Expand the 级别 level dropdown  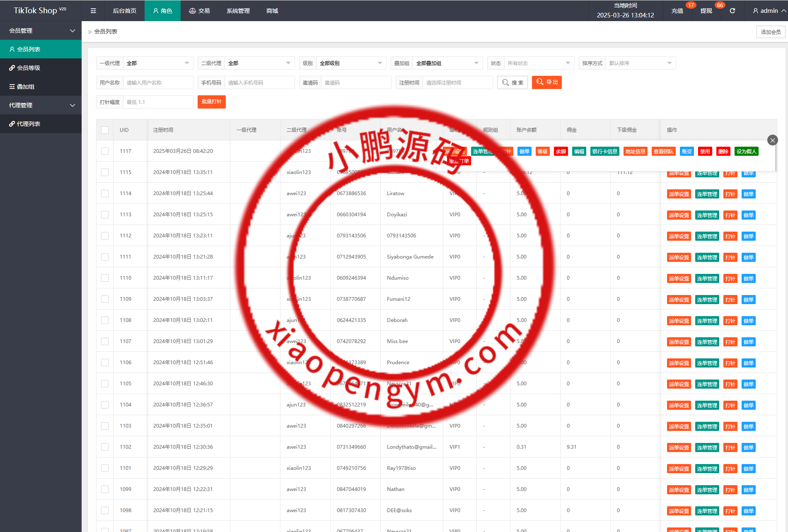[x=350, y=63]
